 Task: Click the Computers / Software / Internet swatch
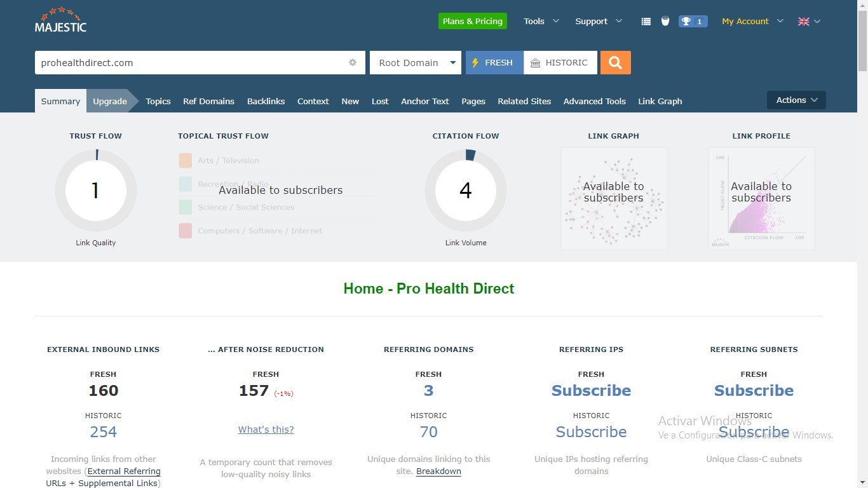(x=186, y=231)
